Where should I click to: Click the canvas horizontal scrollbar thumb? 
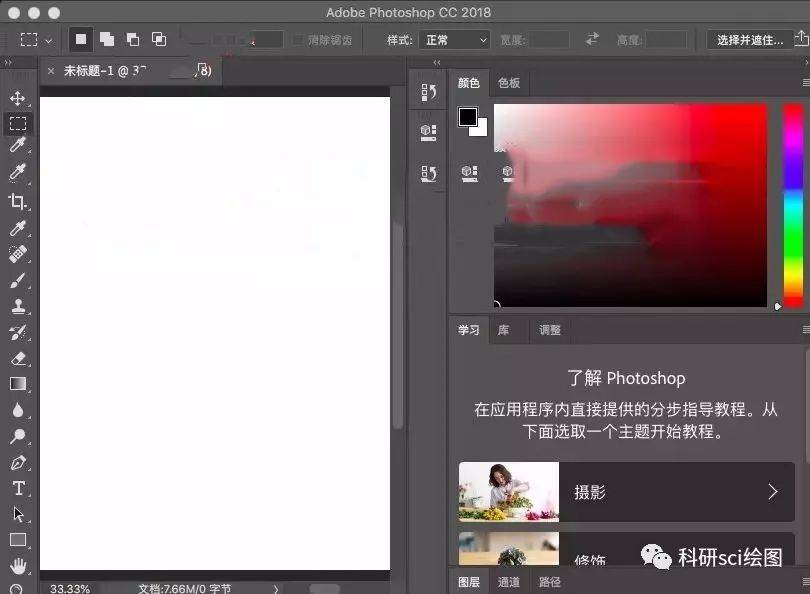pyautogui.click(x=324, y=589)
